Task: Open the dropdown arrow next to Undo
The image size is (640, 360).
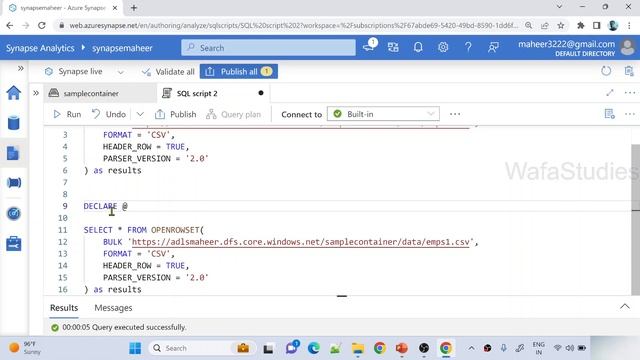Action: 140,114
